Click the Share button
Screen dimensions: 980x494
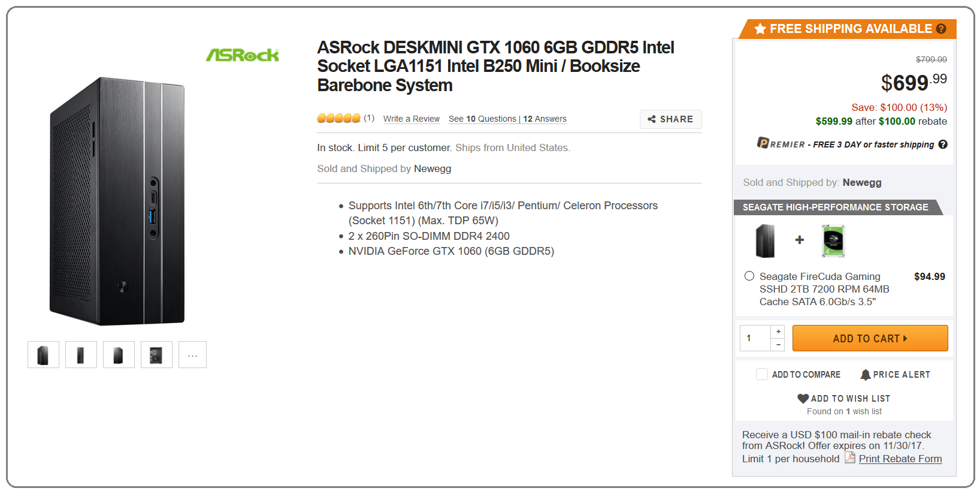click(670, 119)
